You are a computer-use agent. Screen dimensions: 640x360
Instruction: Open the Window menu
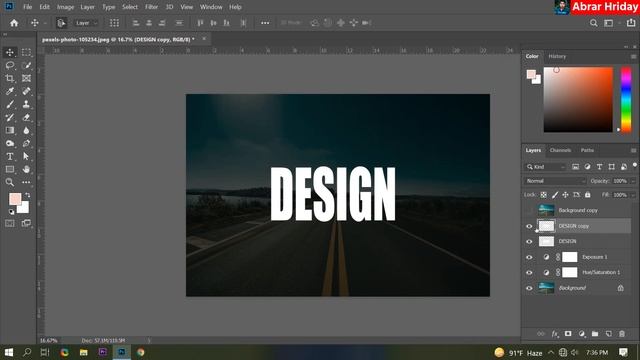tap(211, 7)
